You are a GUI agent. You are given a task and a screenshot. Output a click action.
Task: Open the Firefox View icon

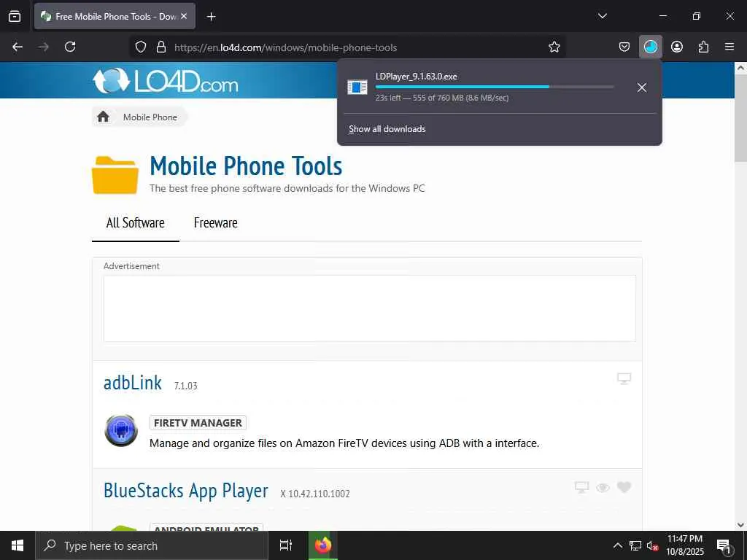tap(15, 16)
